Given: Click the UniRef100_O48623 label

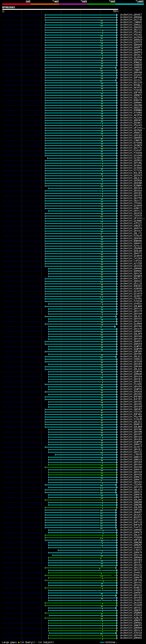Looking at the screenshot, I should (131, 359).
